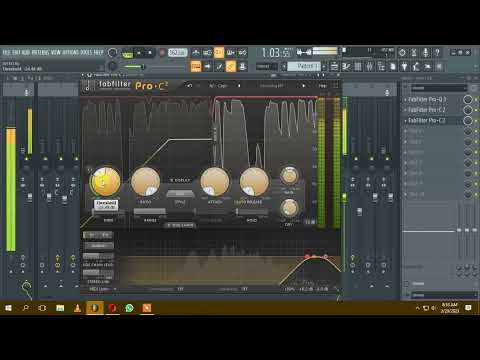Open the File Explorer taskbar icon
Image resolution: width=480 pixels, height=360 pixels.
[60, 308]
